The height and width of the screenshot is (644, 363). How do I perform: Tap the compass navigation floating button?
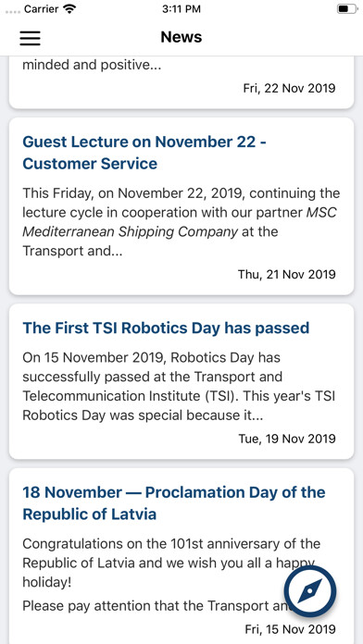pyautogui.click(x=310, y=592)
